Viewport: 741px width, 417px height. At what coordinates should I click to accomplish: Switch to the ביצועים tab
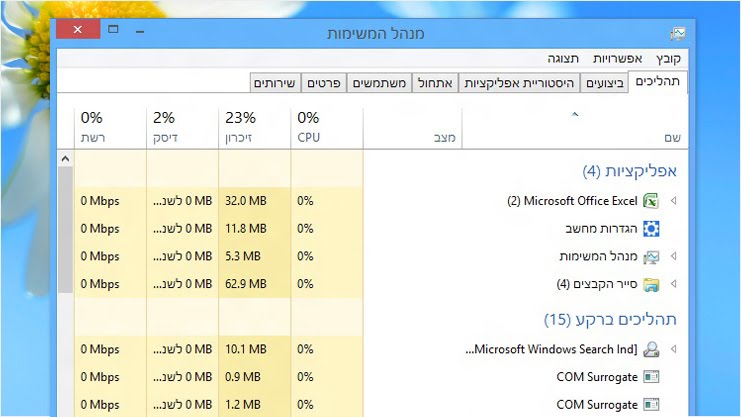coord(604,83)
